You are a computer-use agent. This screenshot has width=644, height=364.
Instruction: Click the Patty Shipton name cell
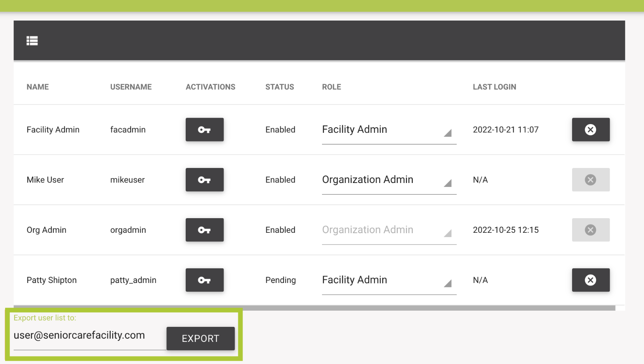[52, 280]
